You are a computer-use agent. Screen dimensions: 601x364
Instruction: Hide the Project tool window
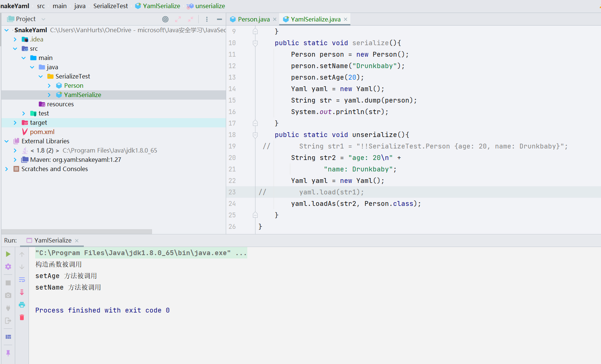click(219, 19)
